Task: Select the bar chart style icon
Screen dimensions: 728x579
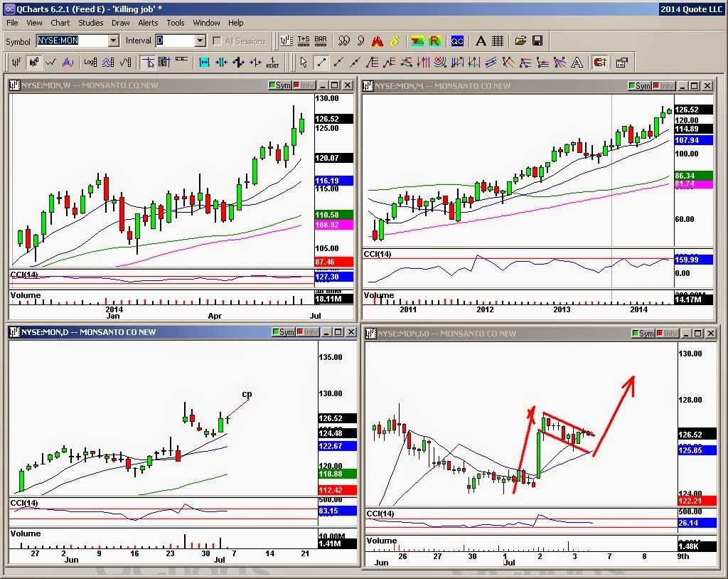Action: (x=17, y=63)
